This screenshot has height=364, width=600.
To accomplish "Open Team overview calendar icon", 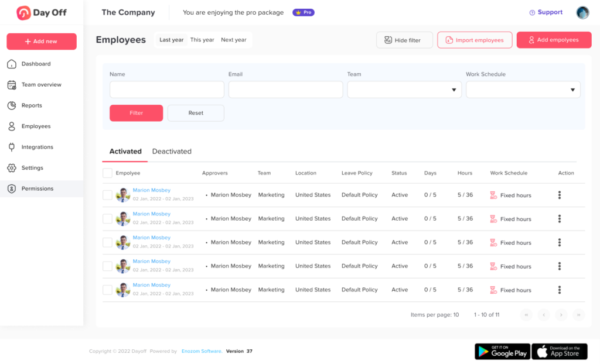I will 11,85.
